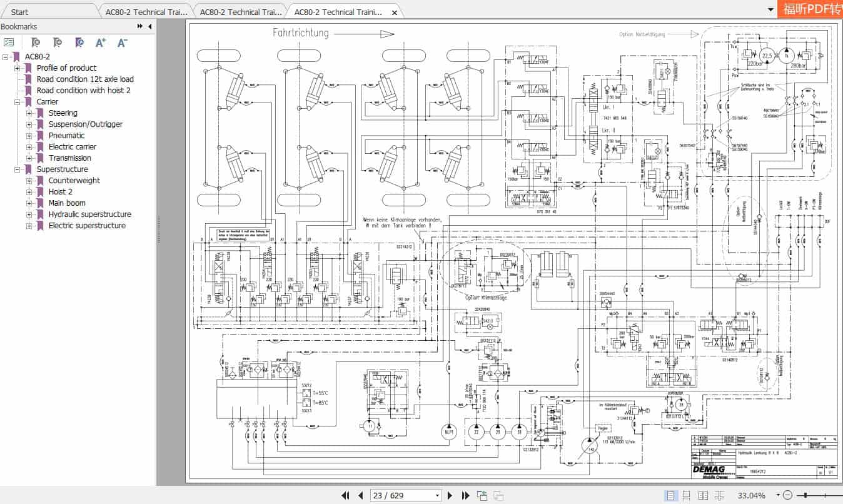The height and width of the screenshot is (504, 843).
Task: Enable continuous scrolling page view icon
Action: click(685, 494)
